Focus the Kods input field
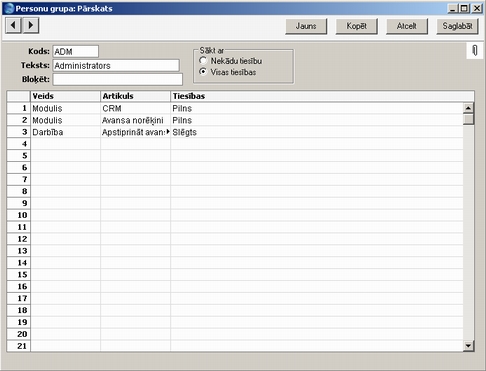This screenshot has width=486, height=371. click(x=76, y=52)
